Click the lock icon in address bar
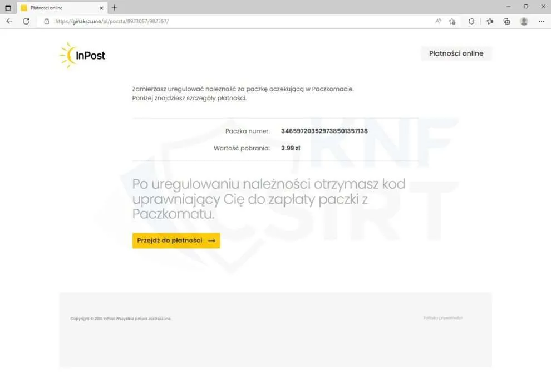The width and height of the screenshot is (551, 392). (x=46, y=21)
